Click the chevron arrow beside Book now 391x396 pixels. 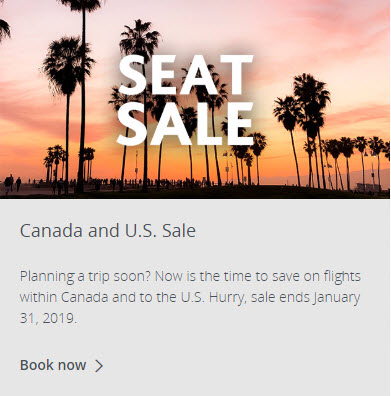99,366
